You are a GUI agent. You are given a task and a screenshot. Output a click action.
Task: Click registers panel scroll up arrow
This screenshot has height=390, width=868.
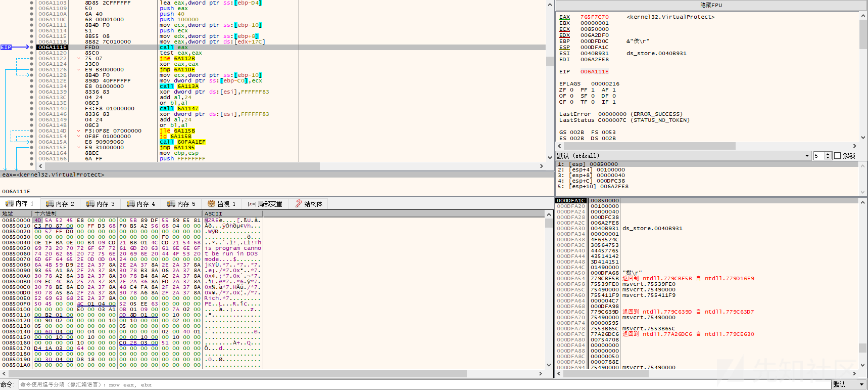[x=863, y=16]
